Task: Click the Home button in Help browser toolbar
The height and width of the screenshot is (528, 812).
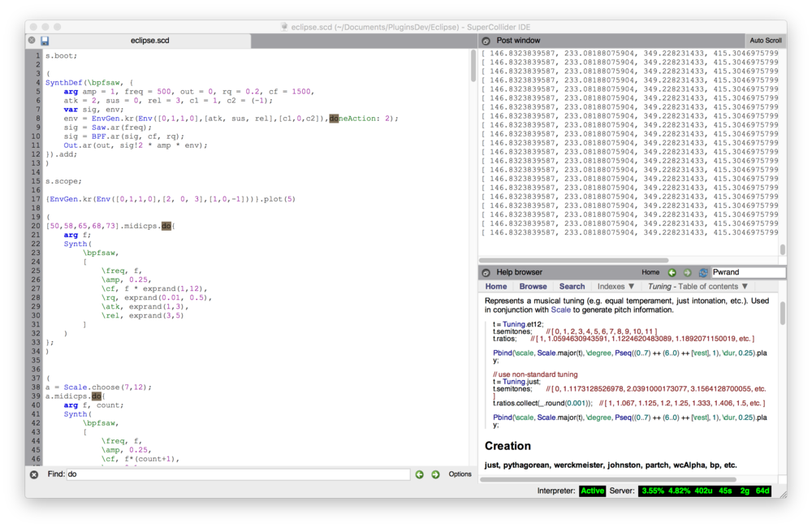Action: coord(650,272)
